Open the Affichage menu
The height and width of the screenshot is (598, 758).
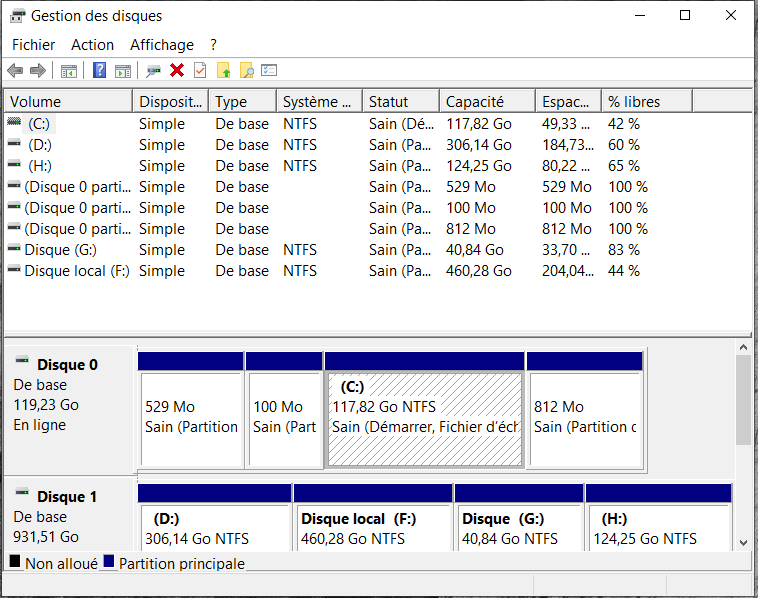tap(162, 45)
